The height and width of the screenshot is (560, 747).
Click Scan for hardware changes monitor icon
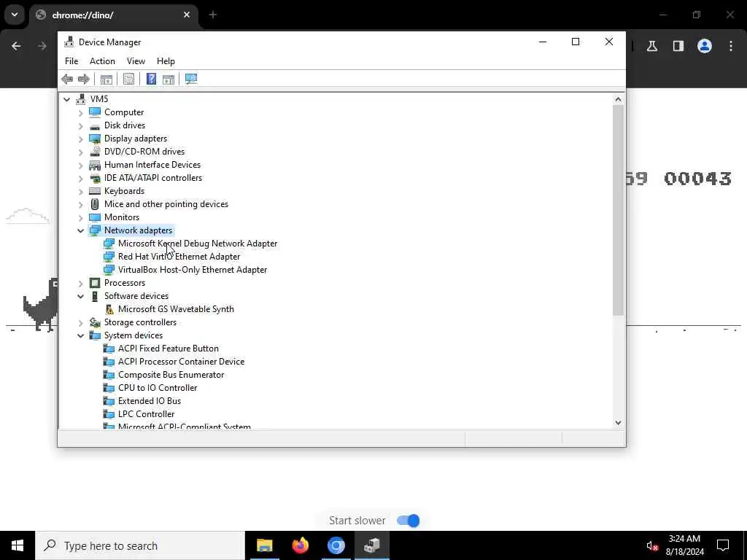coord(191,79)
